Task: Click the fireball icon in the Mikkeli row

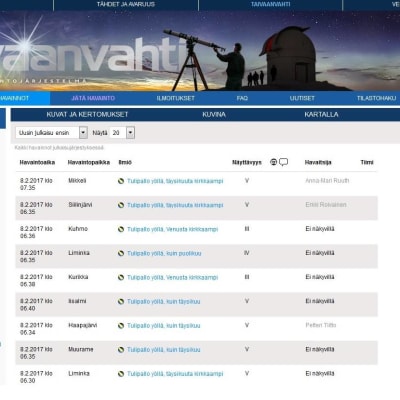Action: coord(121,181)
